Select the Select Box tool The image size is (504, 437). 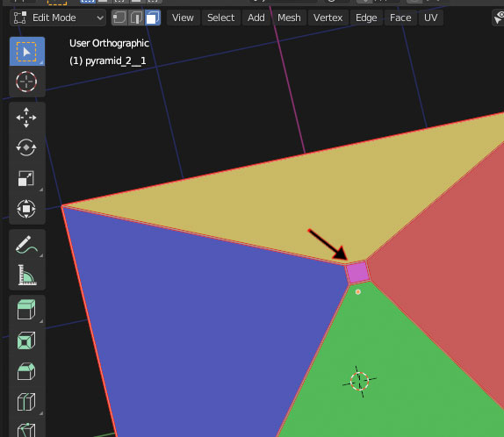(x=27, y=52)
